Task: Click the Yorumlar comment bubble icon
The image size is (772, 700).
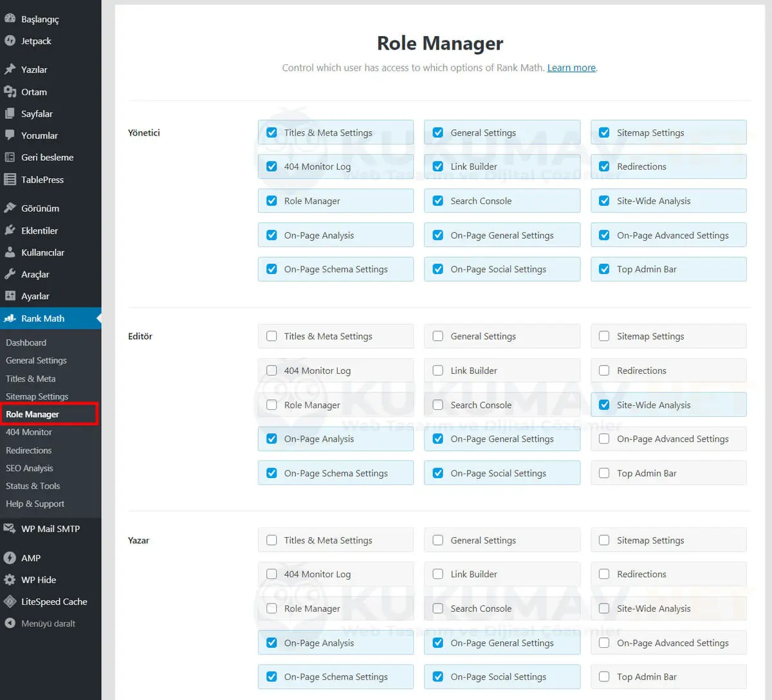Action: coord(10,136)
